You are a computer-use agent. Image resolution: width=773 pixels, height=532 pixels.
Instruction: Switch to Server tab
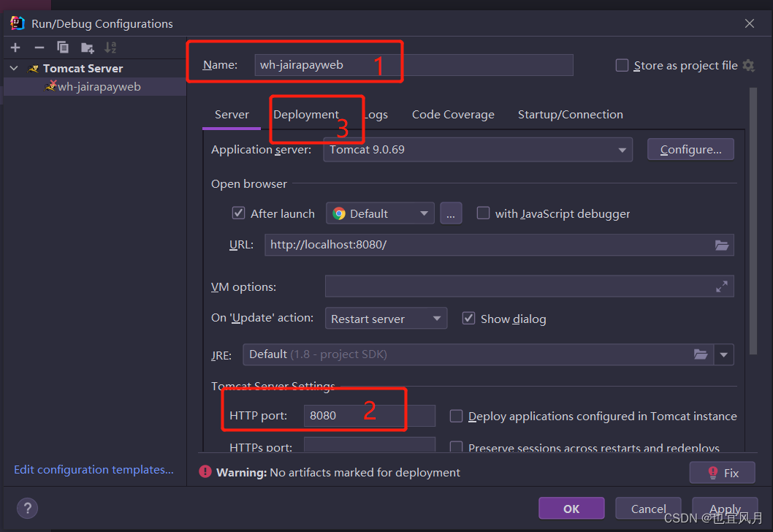point(232,115)
